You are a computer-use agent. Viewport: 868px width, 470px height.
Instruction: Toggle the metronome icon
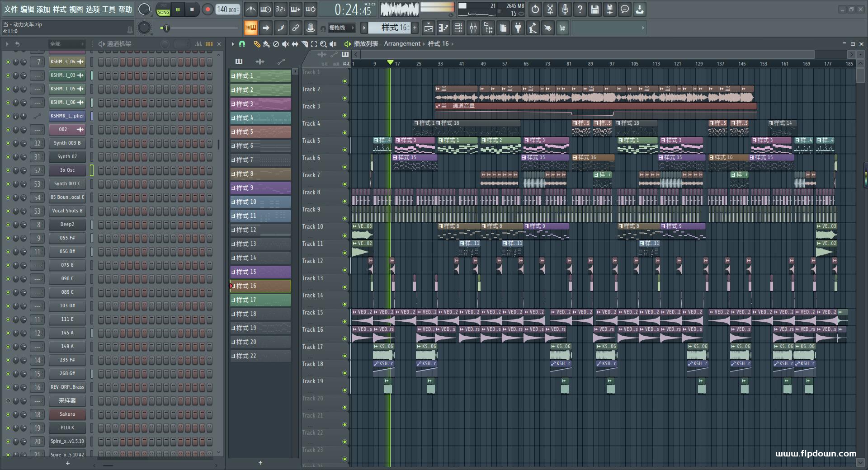tap(251, 9)
